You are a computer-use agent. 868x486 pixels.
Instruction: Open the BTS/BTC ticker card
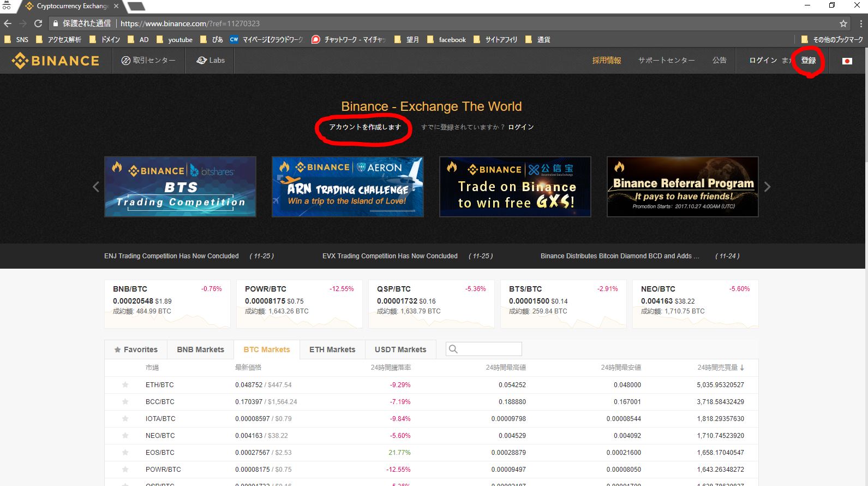563,304
